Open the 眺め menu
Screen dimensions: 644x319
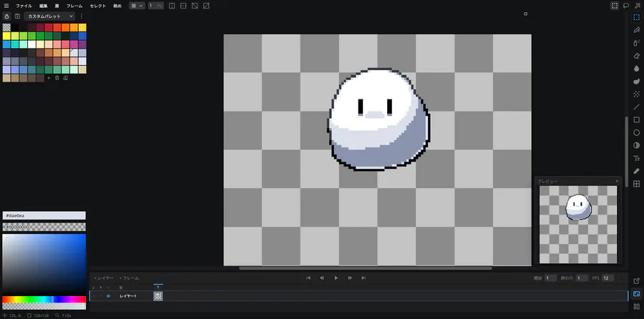click(117, 6)
